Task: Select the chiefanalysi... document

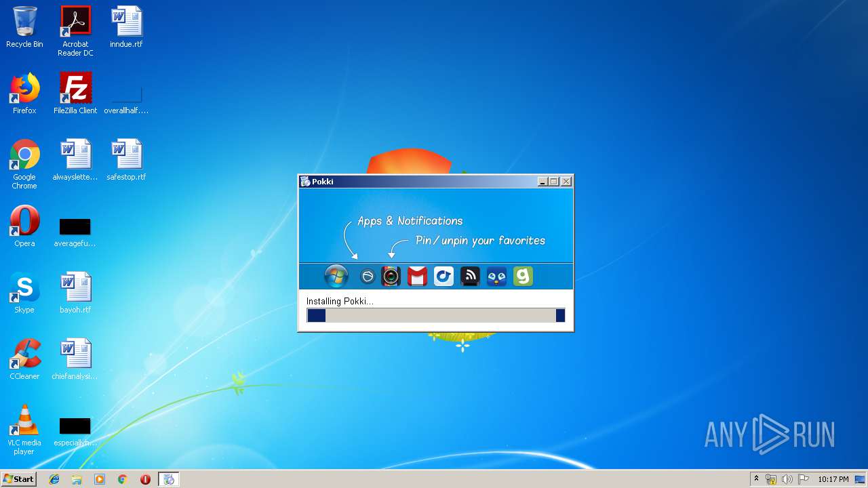Action: (75, 359)
